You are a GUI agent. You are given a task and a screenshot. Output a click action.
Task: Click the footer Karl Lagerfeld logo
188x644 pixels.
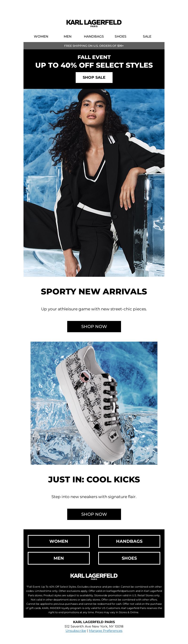coord(94,577)
